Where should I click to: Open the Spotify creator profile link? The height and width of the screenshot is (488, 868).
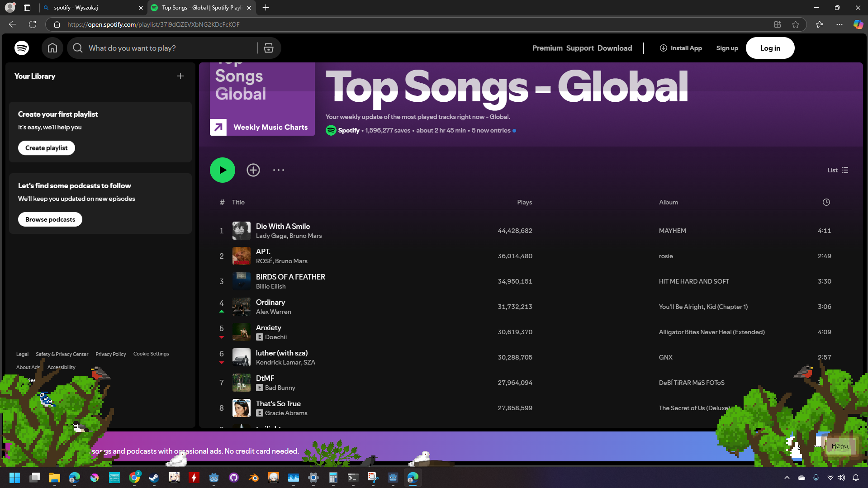349,130
